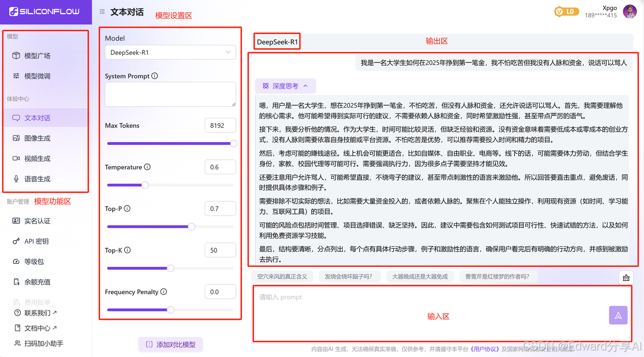
Task: Click the Temperature value field 0.6
Action: tap(220, 167)
